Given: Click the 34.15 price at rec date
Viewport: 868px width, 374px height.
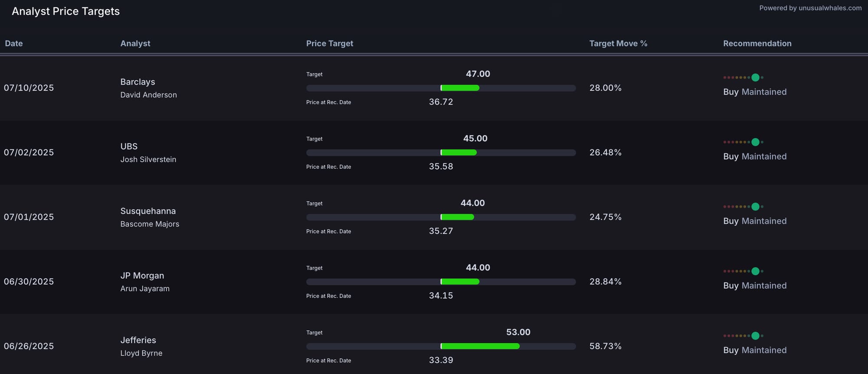Looking at the screenshot, I should 441,296.
